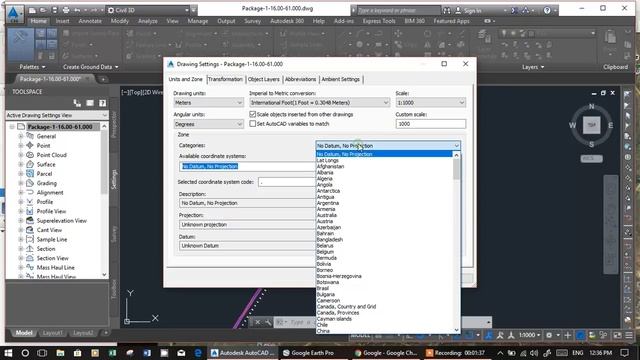640x360 pixels.
Task: Open the Layers panel dropdown
Action: pyautogui.click(x=533, y=67)
